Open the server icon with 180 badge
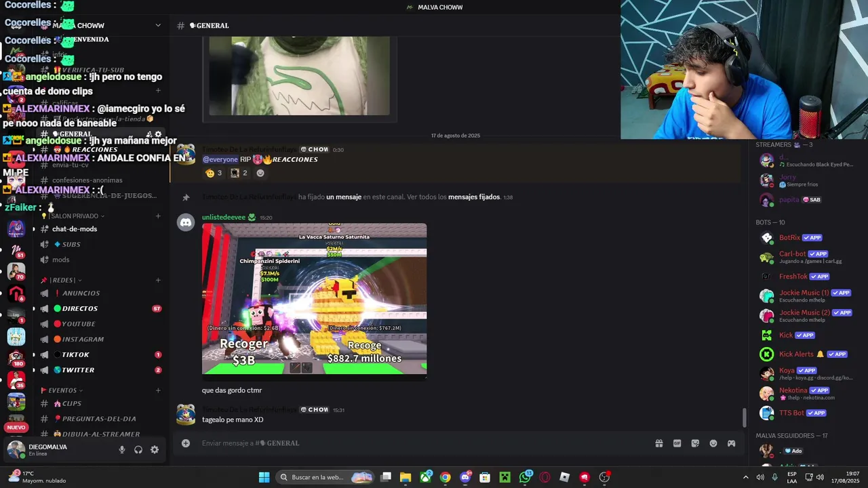The image size is (868, 488). tap(16, 357)
